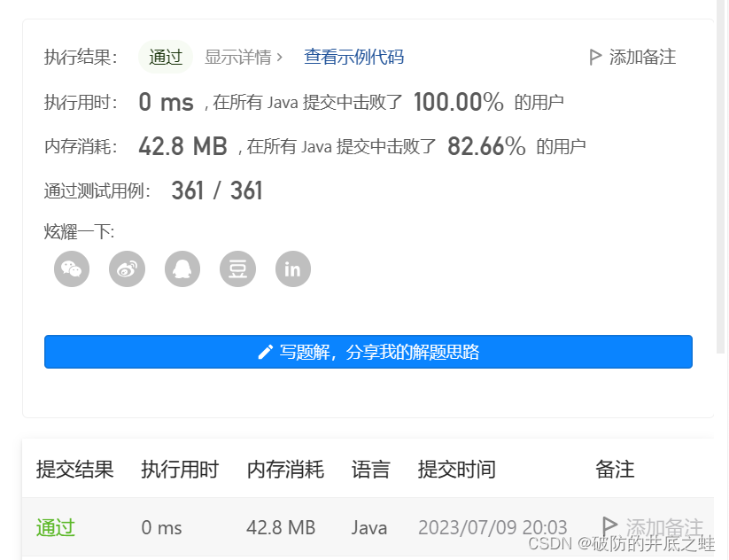Expand 显示详情 for the execution result

click(238, 56)
